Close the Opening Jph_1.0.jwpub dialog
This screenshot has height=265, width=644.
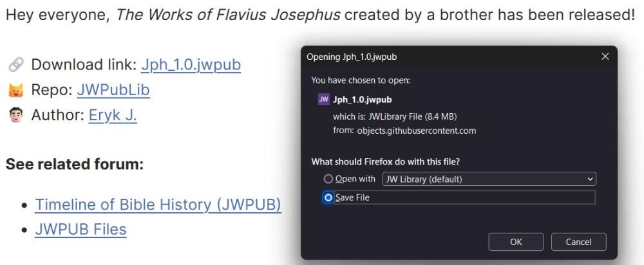point(605,57)
